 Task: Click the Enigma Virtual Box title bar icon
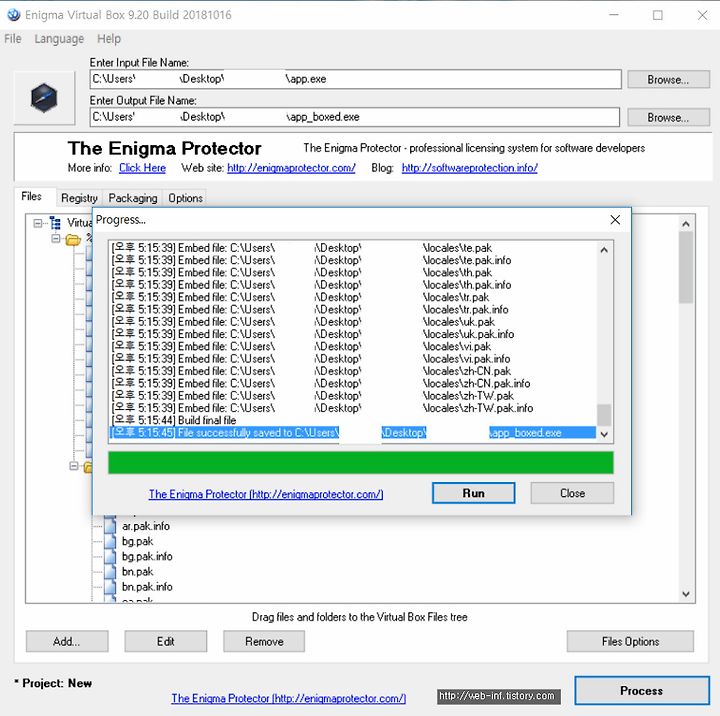[x=13, y=15]
